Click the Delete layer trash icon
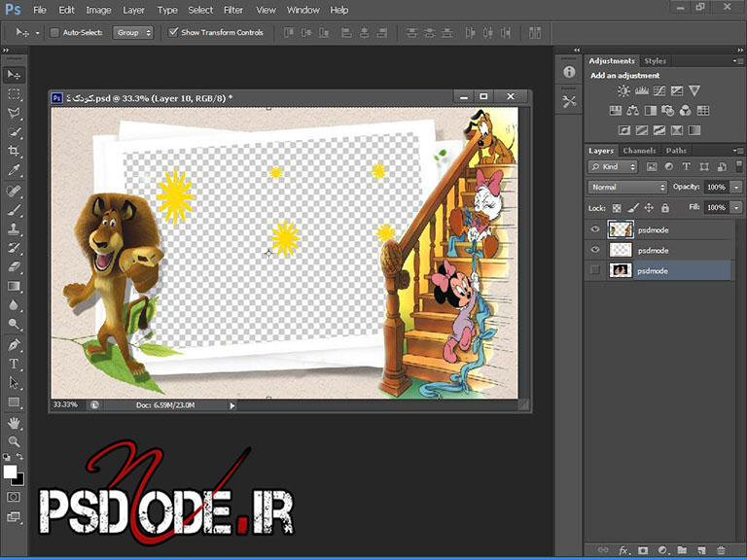The width and height of the screenshot is (747, 560). [x=721, y=550]
